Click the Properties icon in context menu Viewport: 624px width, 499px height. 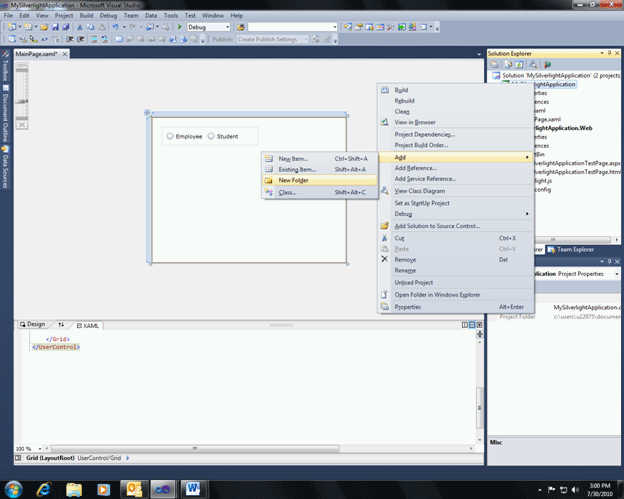tap(385, 307)
